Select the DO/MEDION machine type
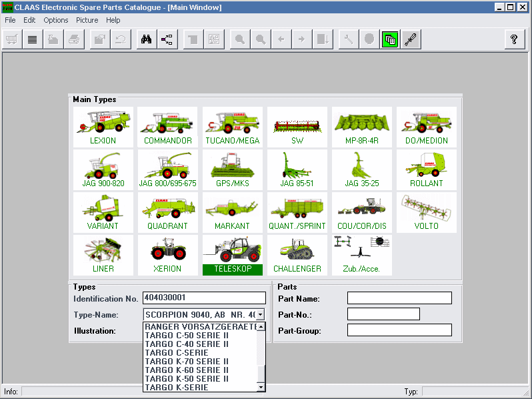This screenshot has height=399, width=532. point(427,127)
